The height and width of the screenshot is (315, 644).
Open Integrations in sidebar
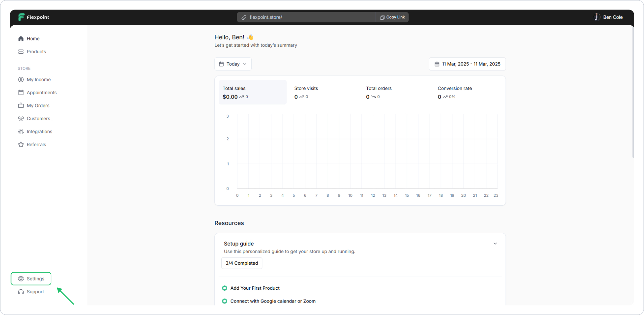[x=39, y=131]
